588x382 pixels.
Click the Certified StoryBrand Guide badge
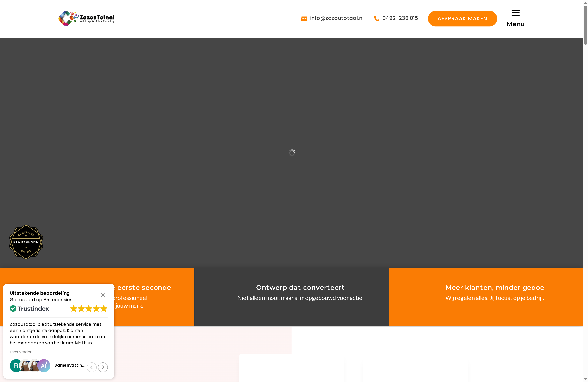tap(26, 242)
